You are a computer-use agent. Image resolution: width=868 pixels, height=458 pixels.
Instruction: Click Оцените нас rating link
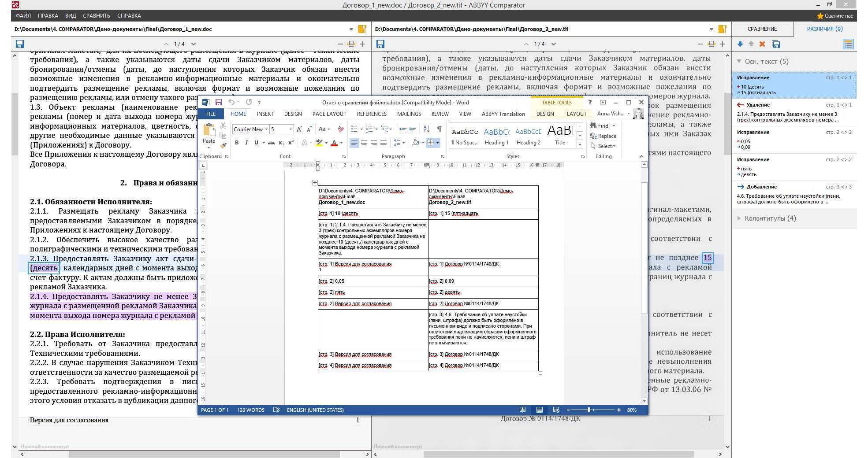pyautogui.click(x=835, y=16)
